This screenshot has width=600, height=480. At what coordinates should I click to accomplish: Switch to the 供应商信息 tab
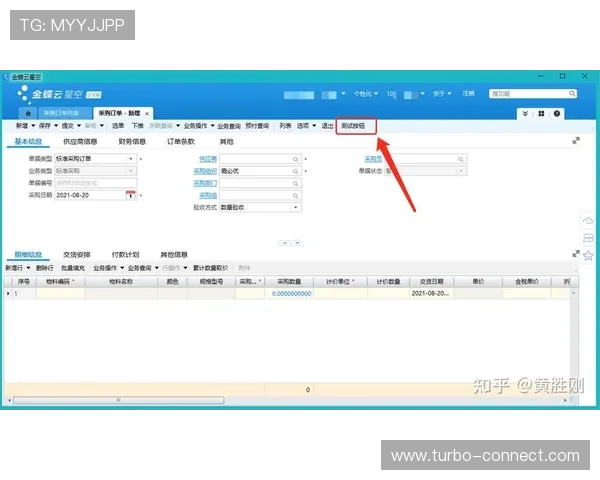[x=80, y=141]
